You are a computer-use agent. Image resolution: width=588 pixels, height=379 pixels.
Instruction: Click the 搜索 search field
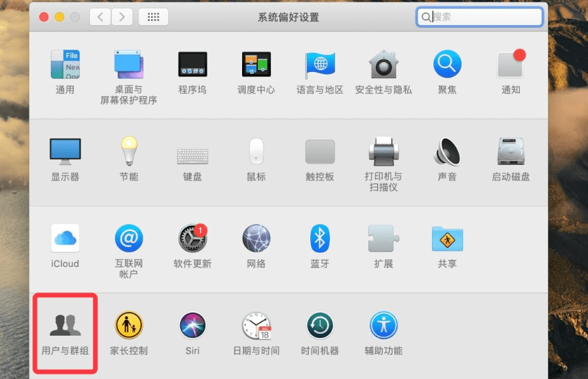click(479, 17)
